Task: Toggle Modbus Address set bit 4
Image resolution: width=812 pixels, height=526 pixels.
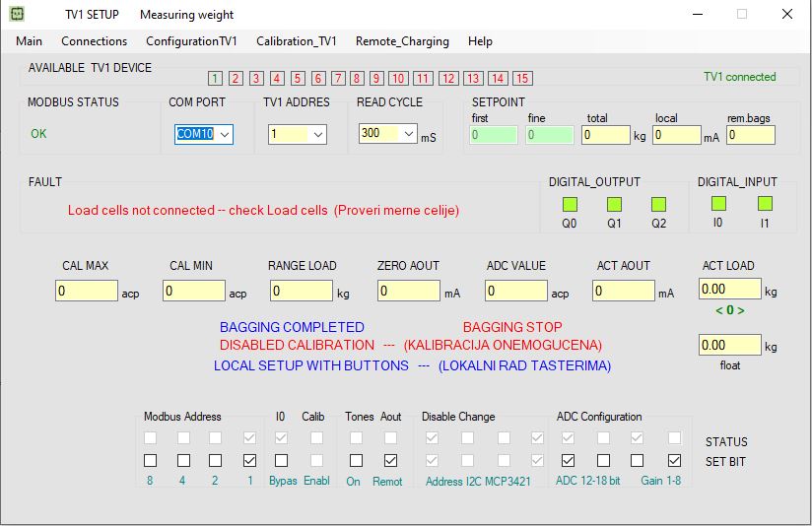Action: pyautogui.click(x=183, y=460)
